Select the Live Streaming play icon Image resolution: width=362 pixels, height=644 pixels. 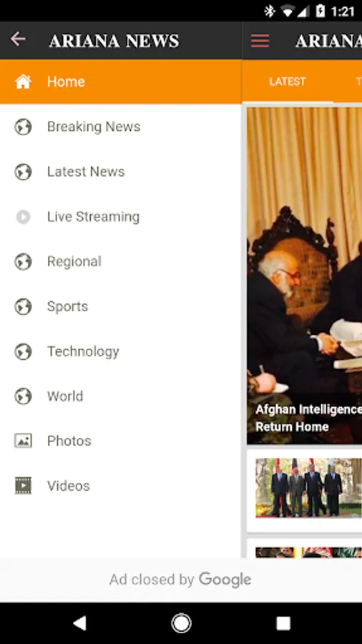(23, 216)
